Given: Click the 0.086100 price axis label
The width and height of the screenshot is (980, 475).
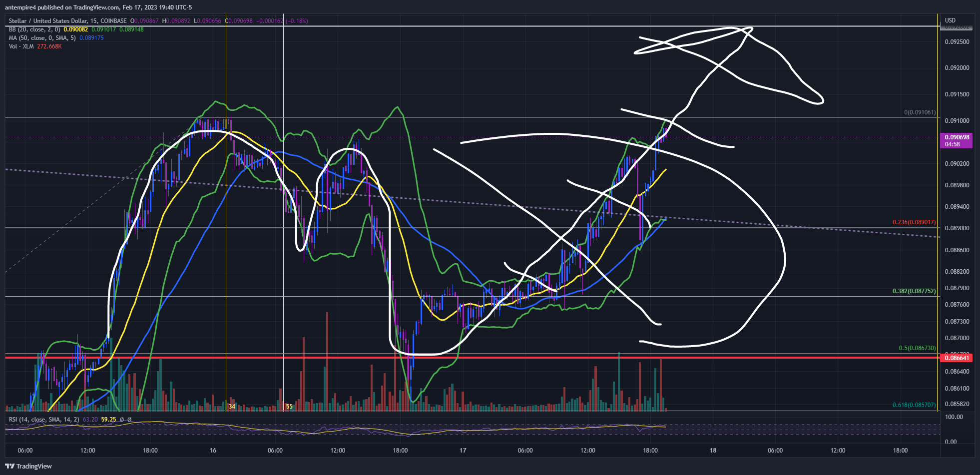Looking at the screenshot, I should (x=957, y=389).
